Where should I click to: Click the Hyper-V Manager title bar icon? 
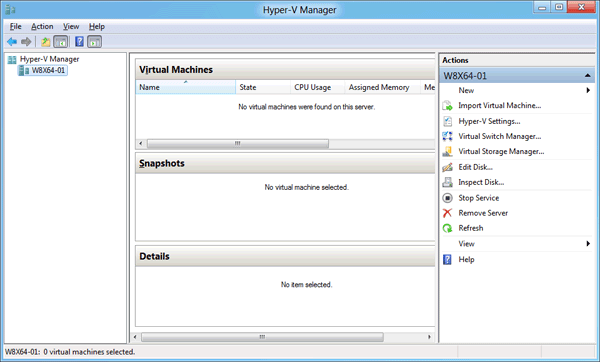pos(10,9)
